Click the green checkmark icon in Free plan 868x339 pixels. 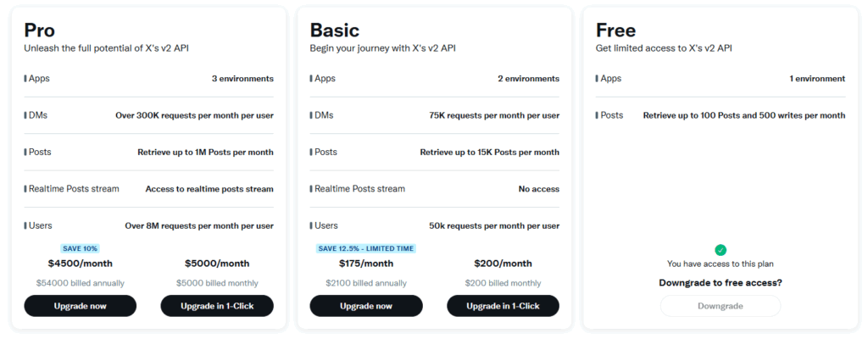pyautogui.click(x=721, y=250)
